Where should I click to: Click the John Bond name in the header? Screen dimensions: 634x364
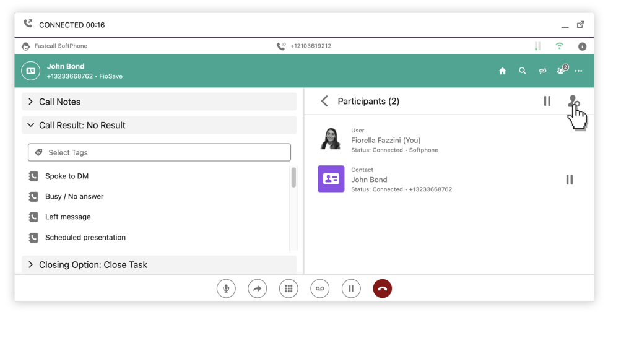coord(66,66)
